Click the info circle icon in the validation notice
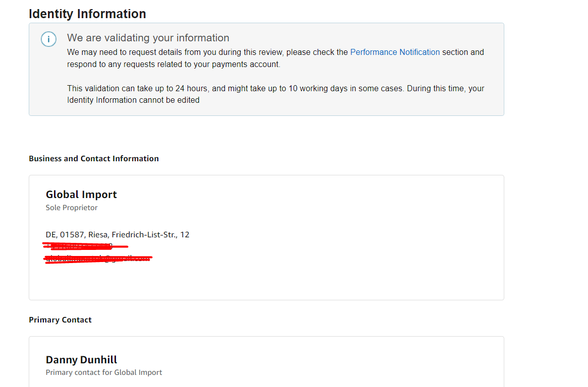The height and width of the screenshot is (387, 588). 48,39
